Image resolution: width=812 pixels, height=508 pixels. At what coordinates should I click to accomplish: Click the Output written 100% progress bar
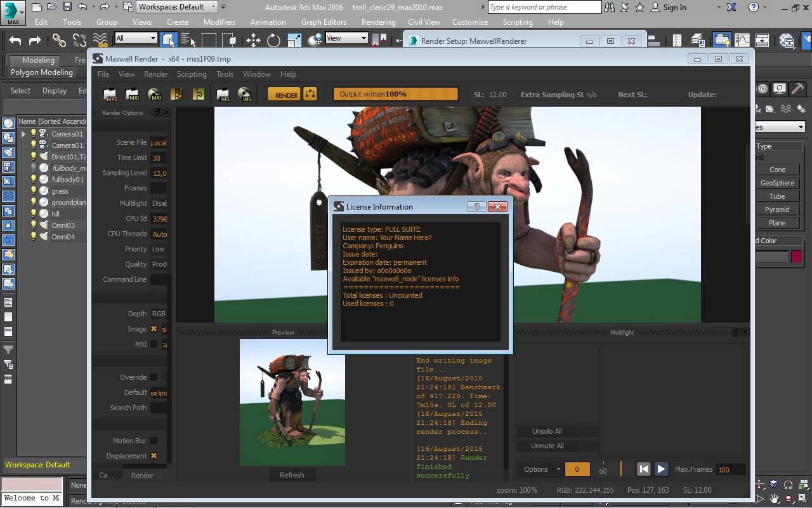pos(395,94)
